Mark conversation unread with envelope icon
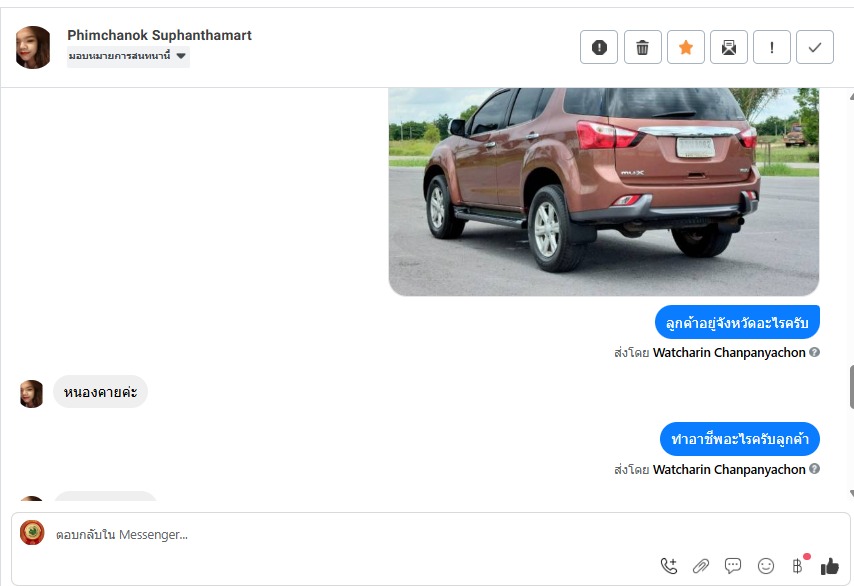 click(729, 47)
